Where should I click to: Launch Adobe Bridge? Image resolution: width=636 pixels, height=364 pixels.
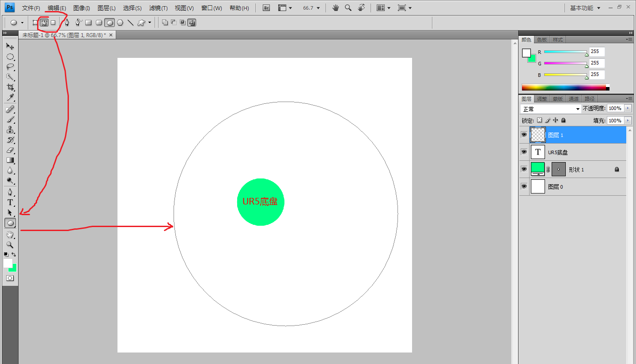click(266, 8)
